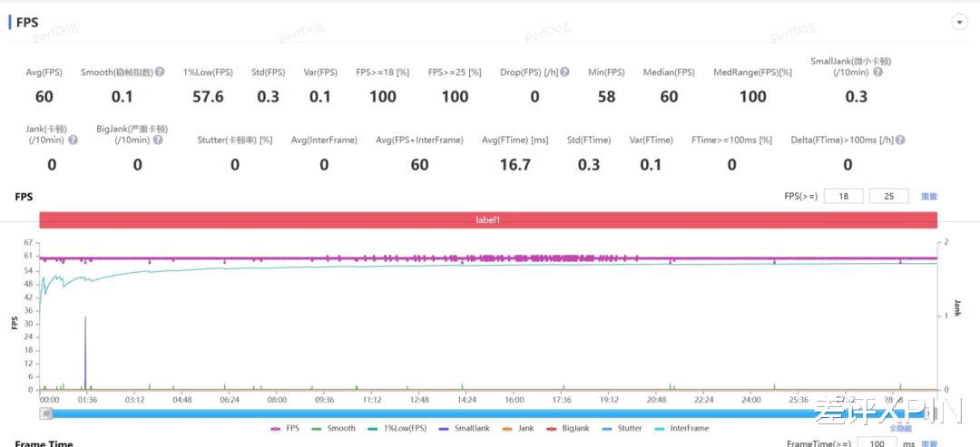The image size is (980, 447).
Task: Toggle InterFrame series in legend
Action: coord(681,428)
